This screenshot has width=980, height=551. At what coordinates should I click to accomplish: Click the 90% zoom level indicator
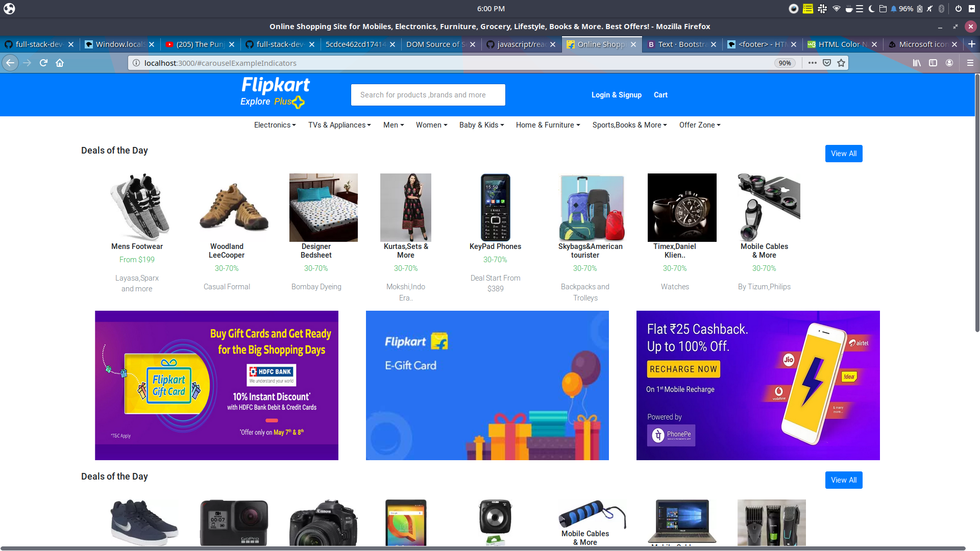click(x=785, y=63)
